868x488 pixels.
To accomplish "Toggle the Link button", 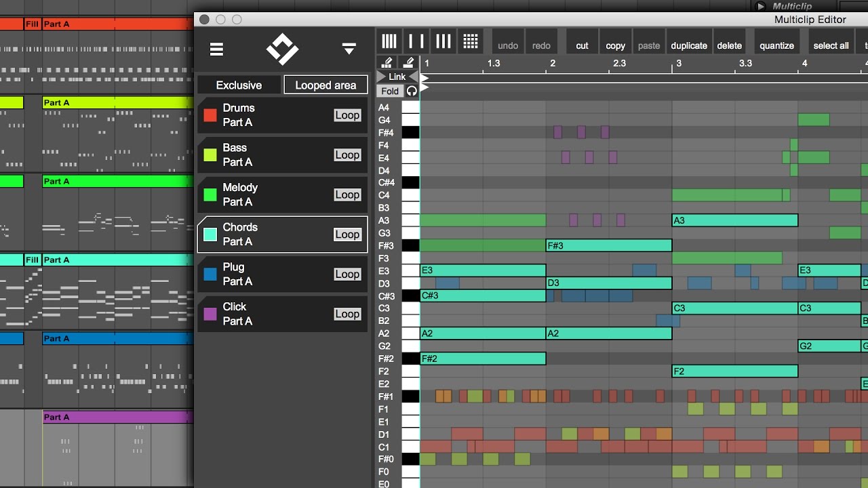I will (397, 77).
